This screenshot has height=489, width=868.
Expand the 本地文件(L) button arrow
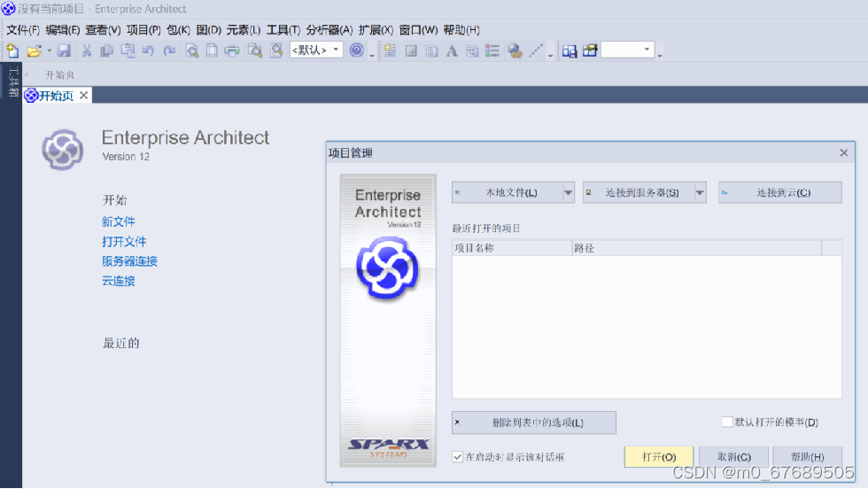pos(568,193)
